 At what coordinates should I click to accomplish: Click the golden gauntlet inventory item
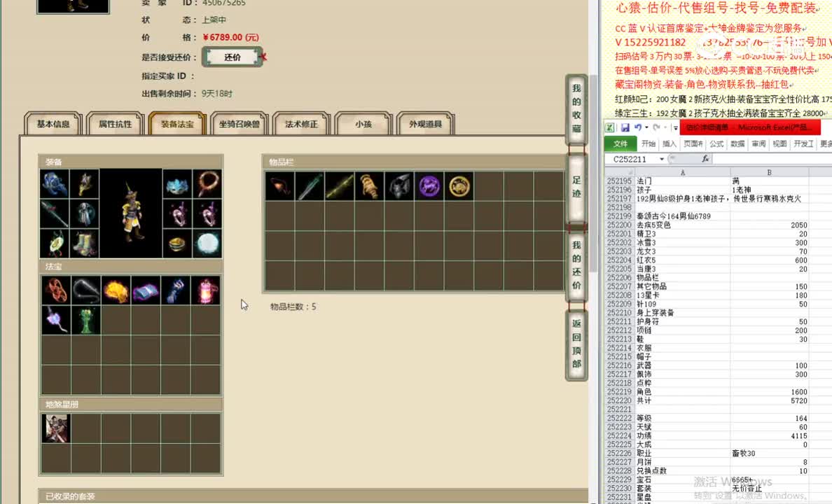pyautogui.click(x=369, y=186)
